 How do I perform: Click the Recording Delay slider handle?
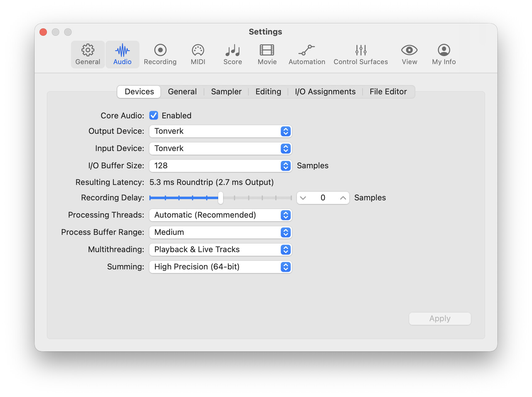[x=221, y=198]
